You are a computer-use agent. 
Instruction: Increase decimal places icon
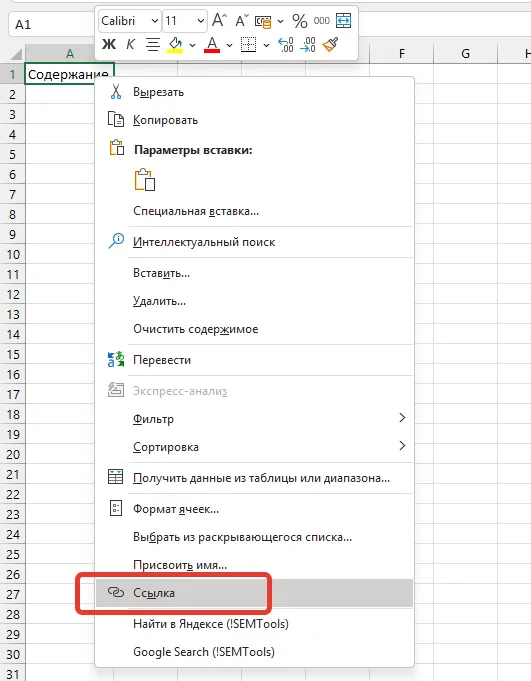286,45
